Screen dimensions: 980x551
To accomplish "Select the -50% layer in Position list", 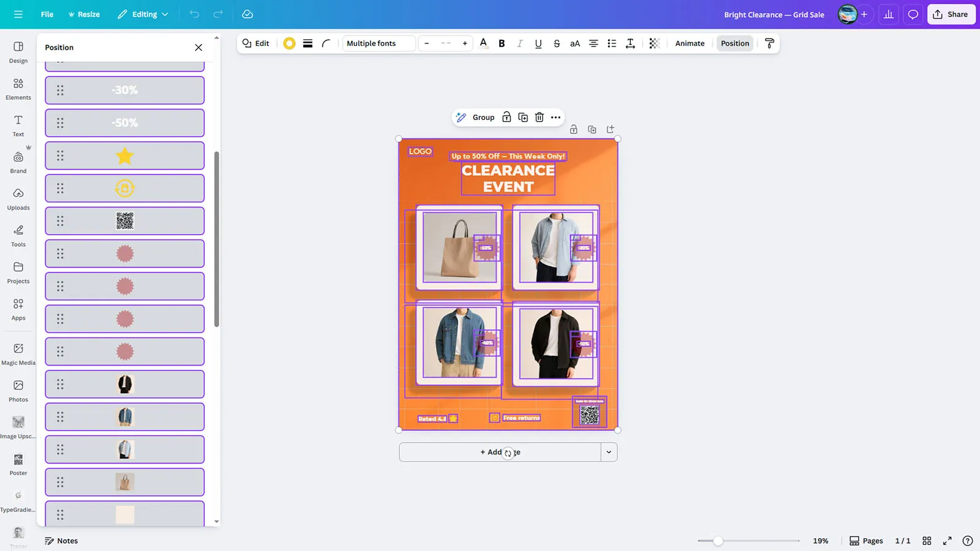I will coord(125,123).
